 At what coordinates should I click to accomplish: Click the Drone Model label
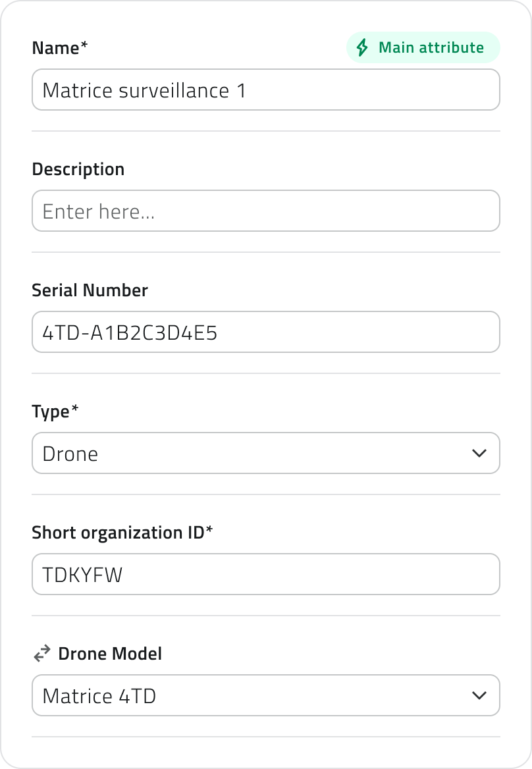click(x=110, y=654)
